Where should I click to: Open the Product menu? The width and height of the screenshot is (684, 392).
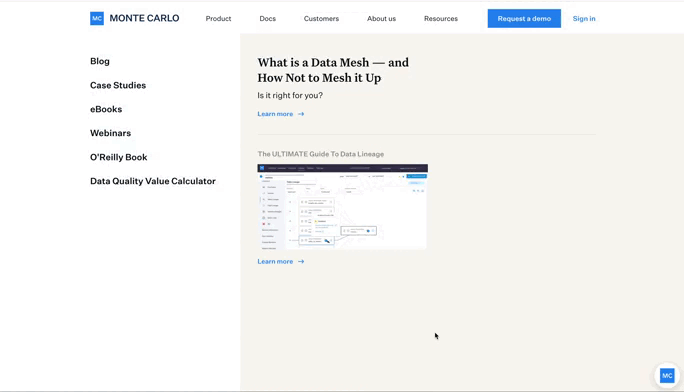click(x=218, y=19)
